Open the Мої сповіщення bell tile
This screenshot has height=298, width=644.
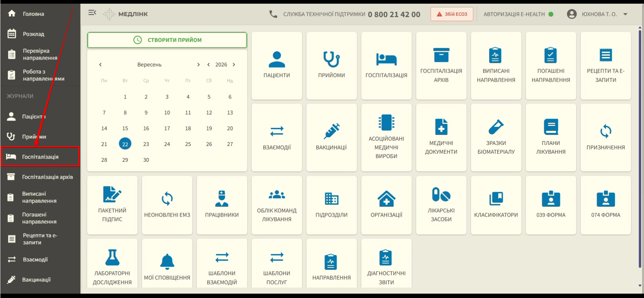pos(167,264)
